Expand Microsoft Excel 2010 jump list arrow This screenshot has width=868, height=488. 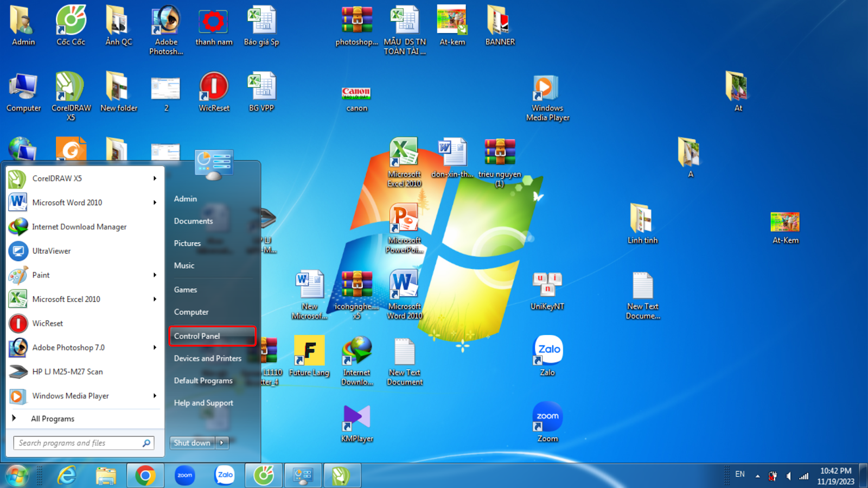point(155,299)
